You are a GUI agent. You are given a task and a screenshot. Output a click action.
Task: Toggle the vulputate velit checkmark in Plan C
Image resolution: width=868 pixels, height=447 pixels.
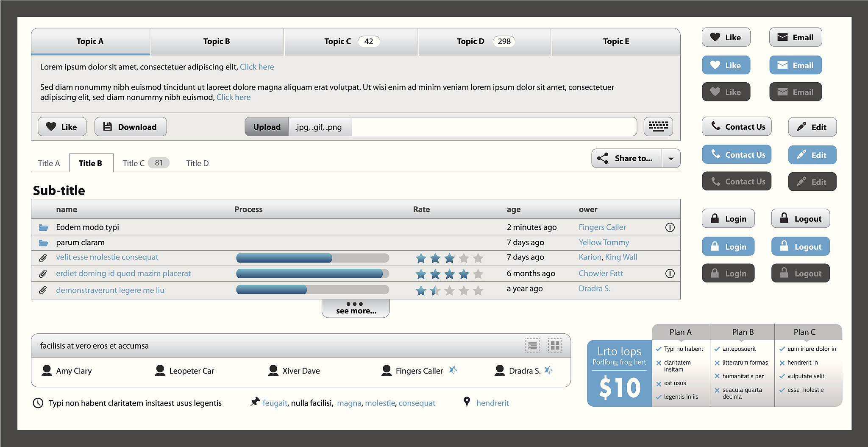[x=782, y=376]
